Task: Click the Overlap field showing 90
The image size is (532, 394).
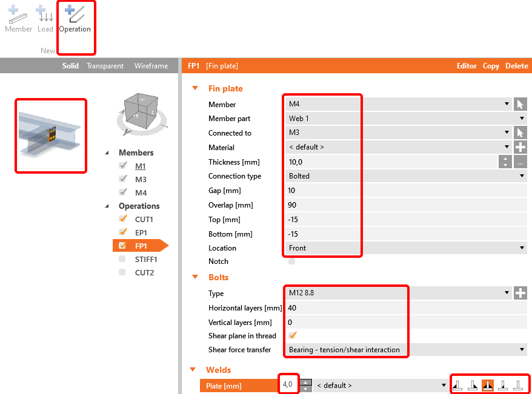Action: click(x=405, y=205)
